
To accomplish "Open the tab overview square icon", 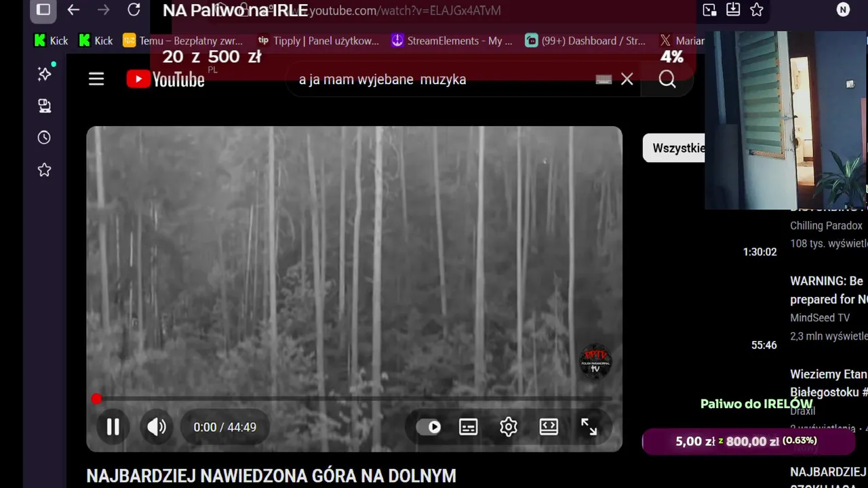I will click(43, 9).
